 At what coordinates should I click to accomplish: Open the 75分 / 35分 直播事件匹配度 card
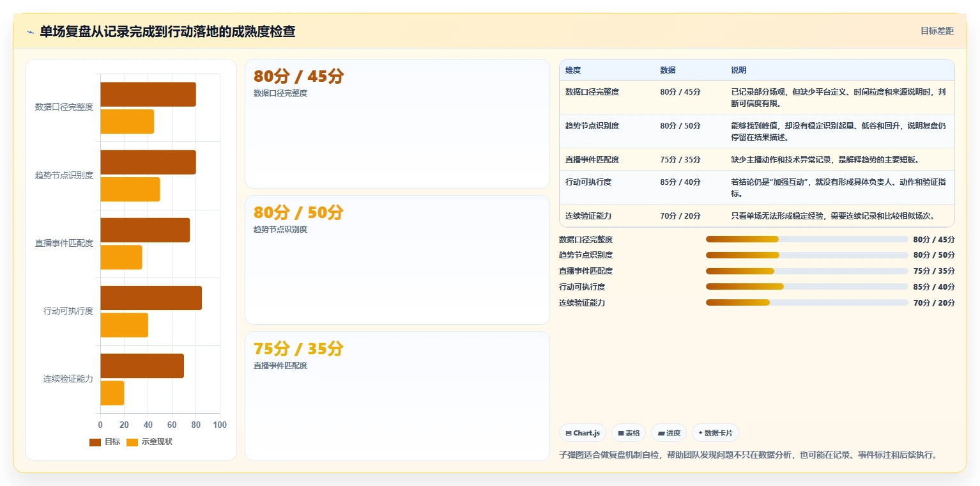pyautogui.click(x=397, y=396)
